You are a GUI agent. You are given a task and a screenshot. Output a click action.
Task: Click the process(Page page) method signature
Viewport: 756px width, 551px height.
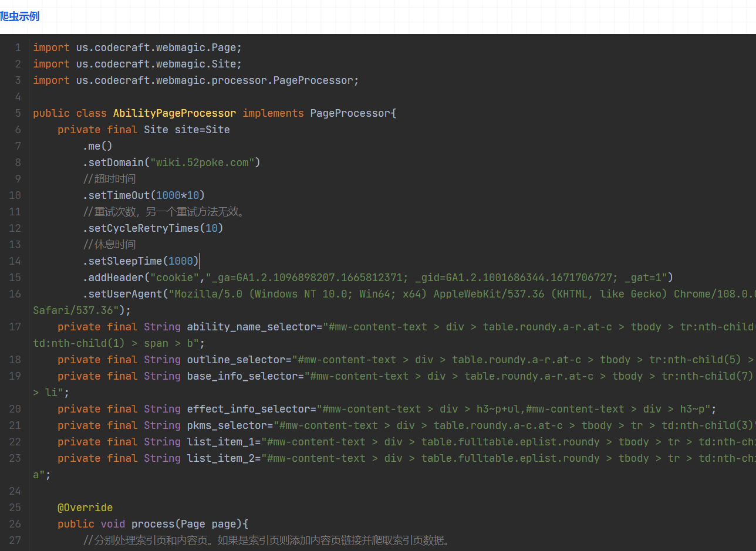(187, 524)
